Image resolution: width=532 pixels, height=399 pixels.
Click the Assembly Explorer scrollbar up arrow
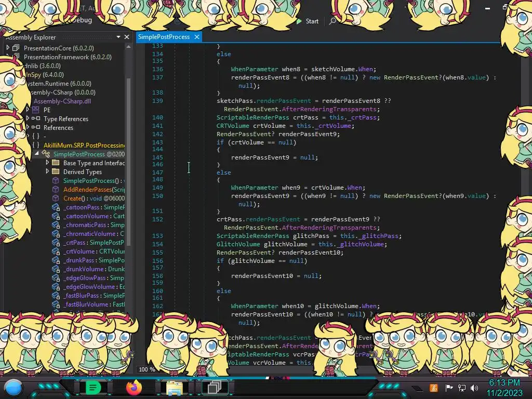click(x=128, y=47)
